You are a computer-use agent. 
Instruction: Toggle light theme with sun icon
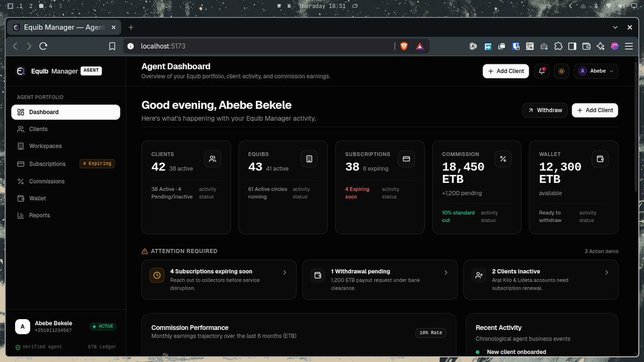click(562, 71)
